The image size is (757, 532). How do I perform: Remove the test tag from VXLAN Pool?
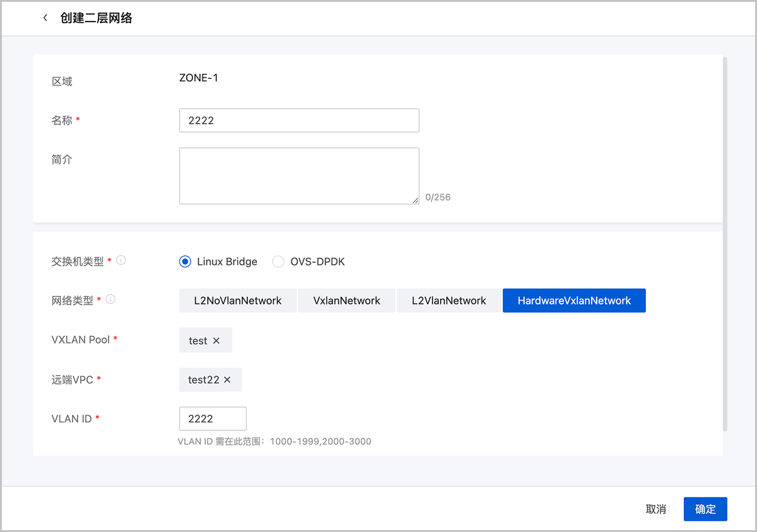point(216,340)
